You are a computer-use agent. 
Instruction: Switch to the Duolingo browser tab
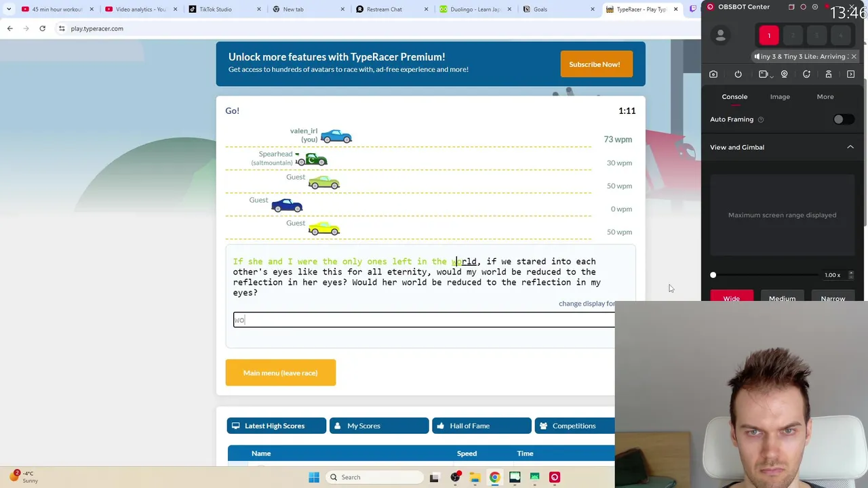(475, 9)
